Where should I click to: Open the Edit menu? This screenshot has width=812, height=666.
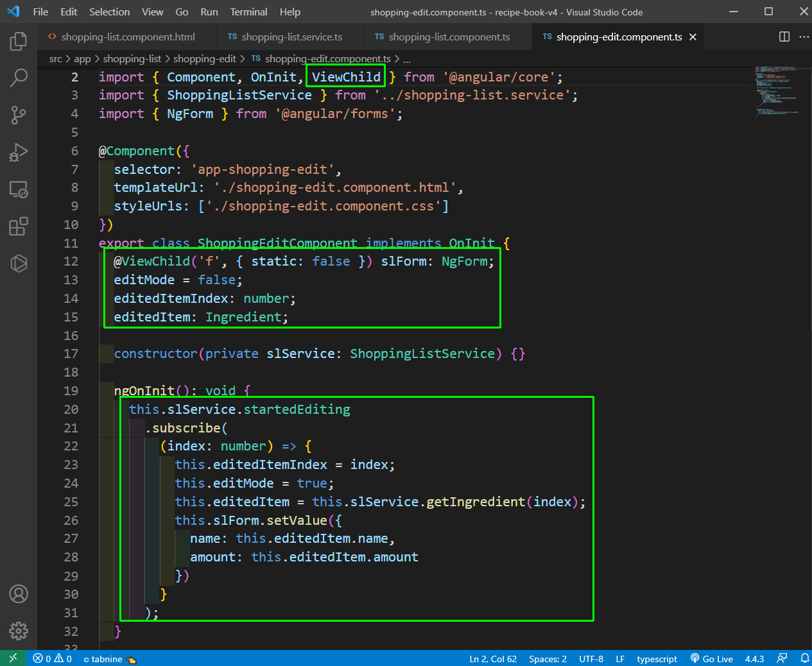(69, 12)
